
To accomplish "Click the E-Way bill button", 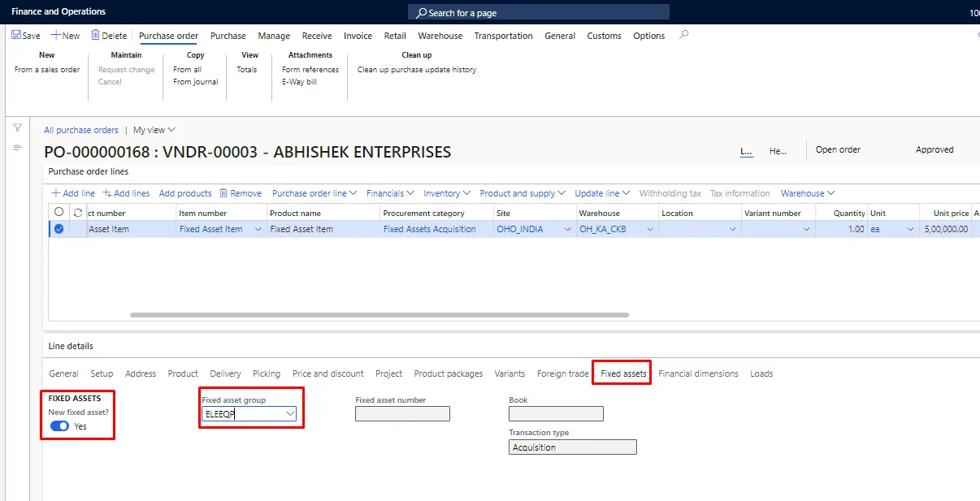I will point(299,82).
